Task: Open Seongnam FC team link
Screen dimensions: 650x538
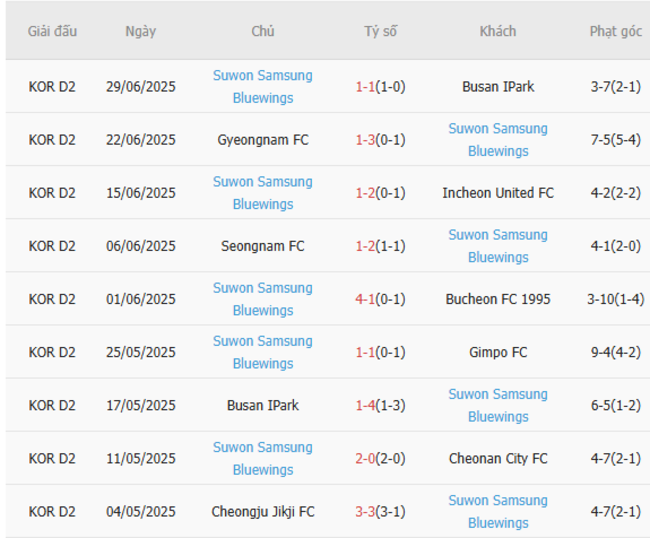Action: tap(262, 246)
